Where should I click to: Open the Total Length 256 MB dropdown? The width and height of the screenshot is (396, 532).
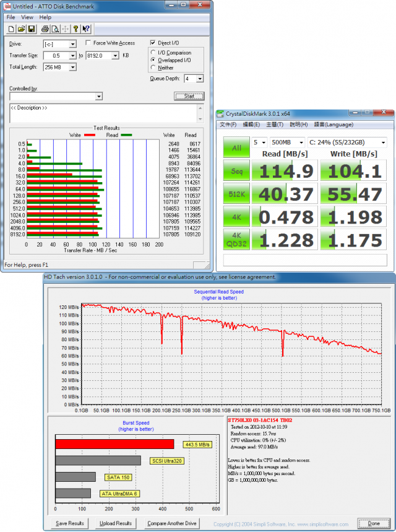pos(72,67)
